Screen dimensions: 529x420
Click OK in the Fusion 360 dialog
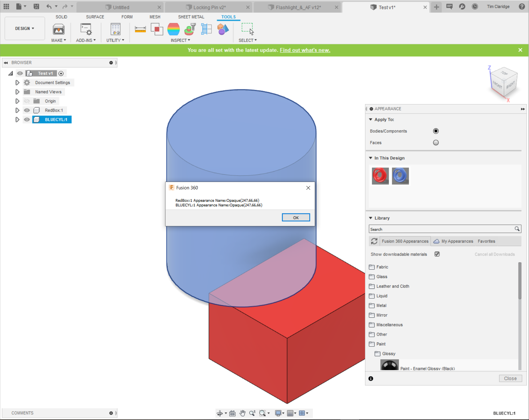[296, 218]
